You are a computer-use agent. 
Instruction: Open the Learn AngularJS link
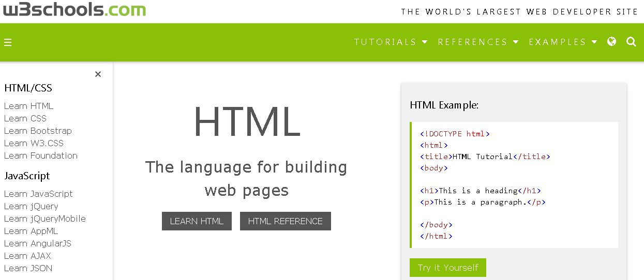pos(38,243)
